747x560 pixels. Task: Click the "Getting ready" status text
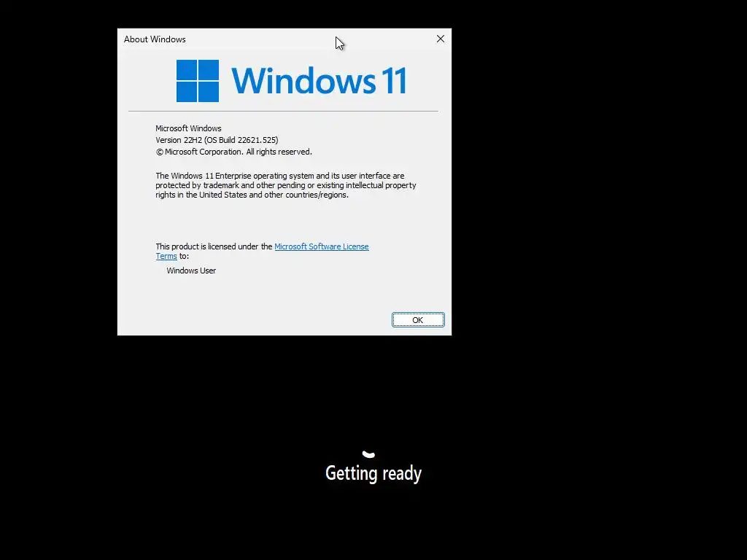tap(373, 473)
